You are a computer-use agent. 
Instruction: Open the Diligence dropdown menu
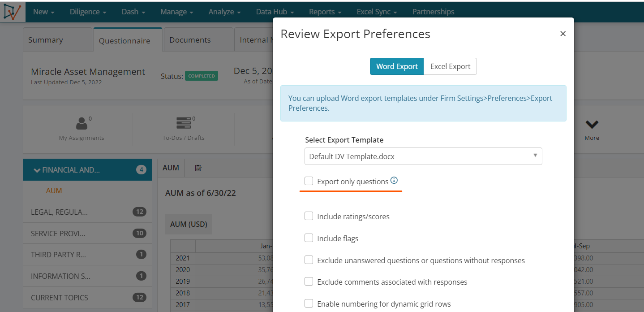(x=88, y=12)
